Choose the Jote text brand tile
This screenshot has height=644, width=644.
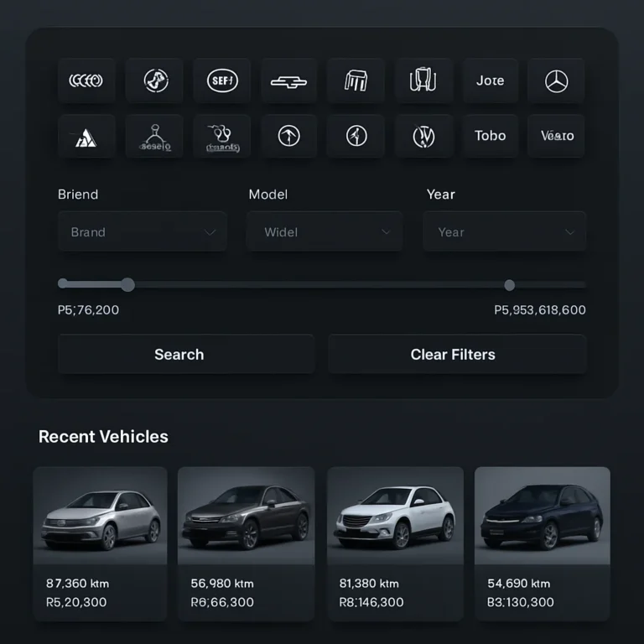click(490, 80)
